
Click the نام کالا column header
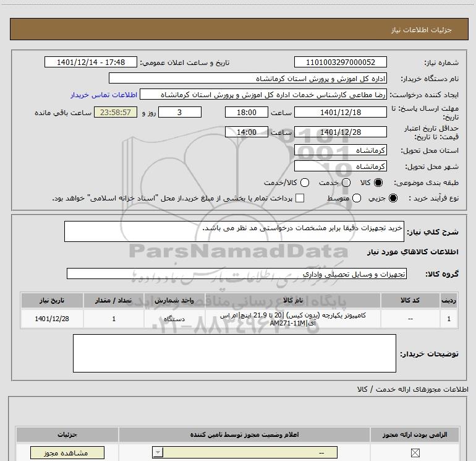(293, 300)
